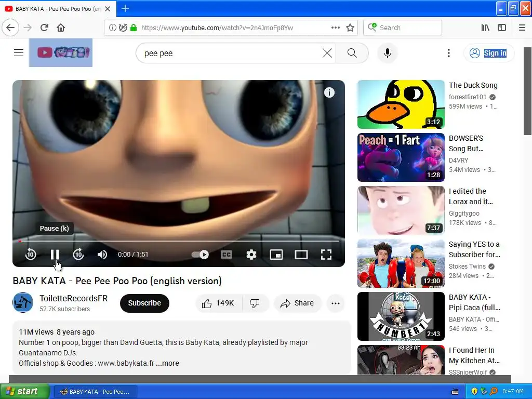Screen dimensions: 532x399
Task: Dislike the video
Action: click(x=255, y=303)
